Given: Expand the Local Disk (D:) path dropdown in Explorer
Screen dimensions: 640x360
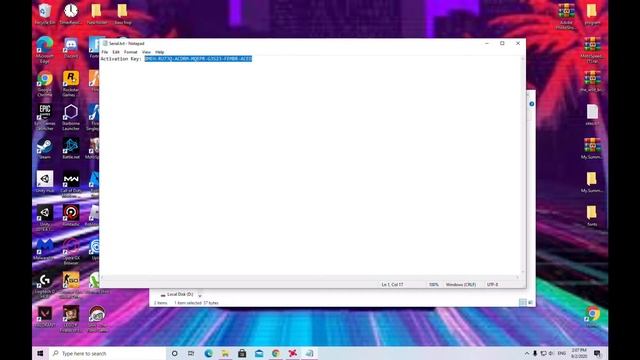Looking at the screenshot, I should [200, 295].
